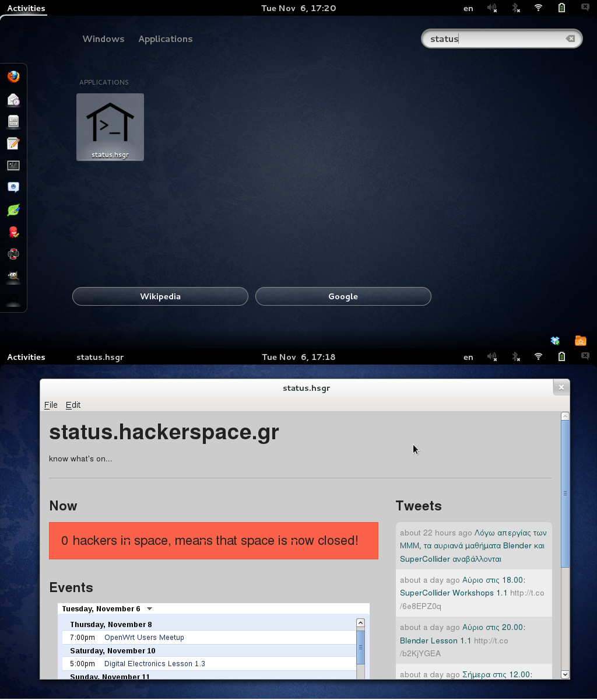
Task: Open the smiley chat bubble app in the dock
Action: coord(13,187)
